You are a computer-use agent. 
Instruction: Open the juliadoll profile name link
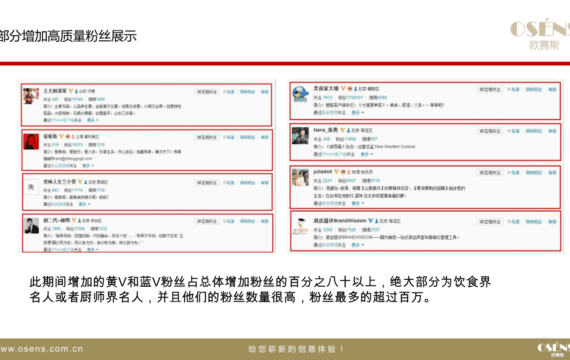[x=323, y=172]
